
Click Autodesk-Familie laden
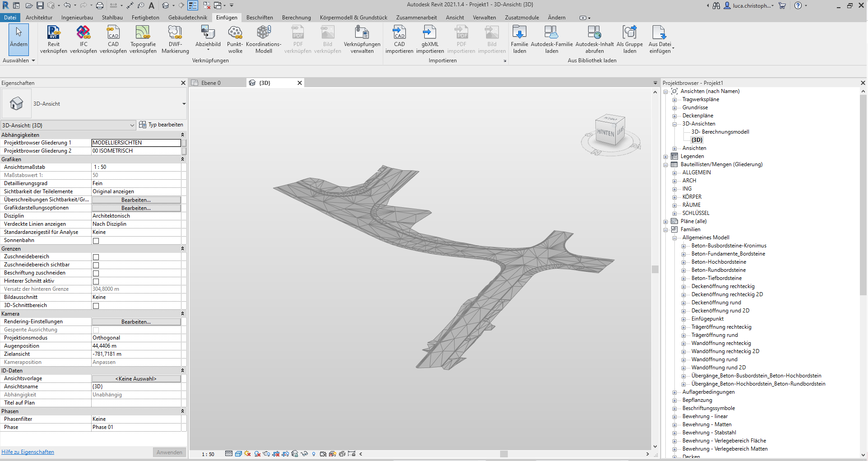(552, 40)
